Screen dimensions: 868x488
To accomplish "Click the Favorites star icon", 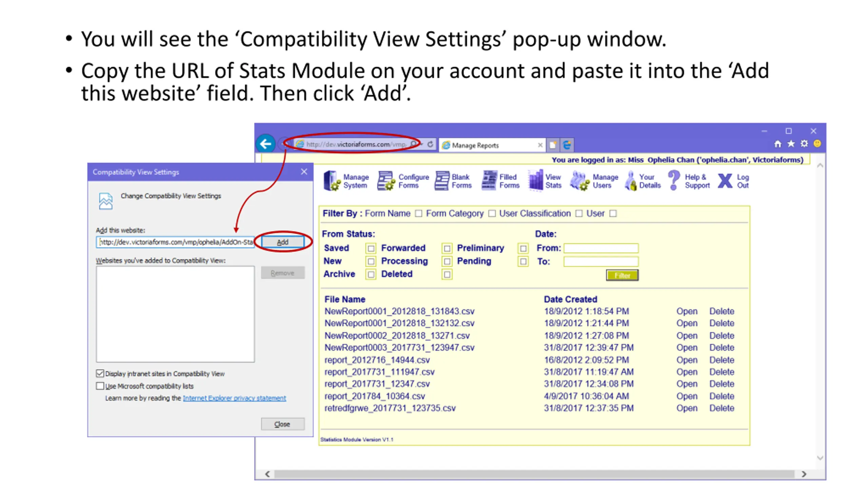I will [x=791, y=144].
